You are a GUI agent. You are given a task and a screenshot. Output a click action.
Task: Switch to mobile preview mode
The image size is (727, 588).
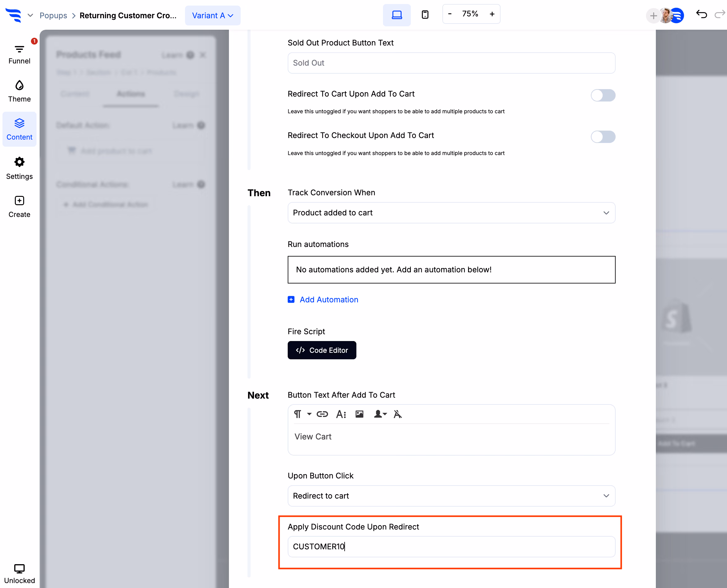point(425,15)
